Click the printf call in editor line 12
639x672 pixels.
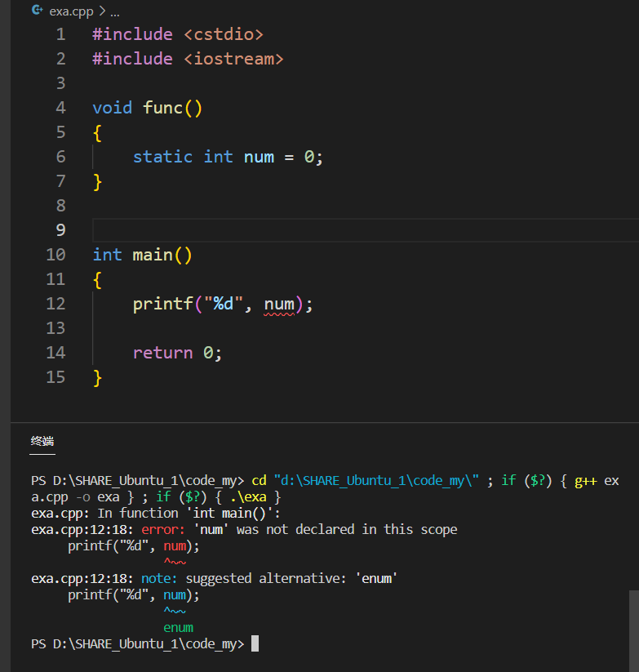click(162, 304)
